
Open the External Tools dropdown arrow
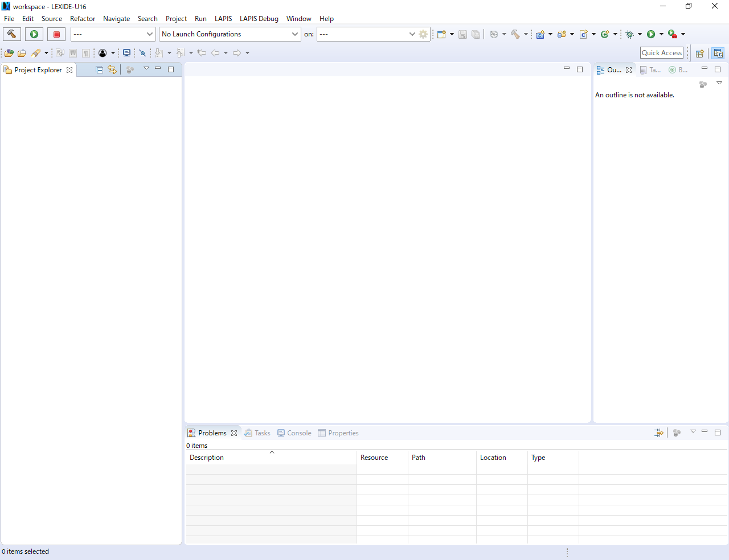click(x=683, y=34)
